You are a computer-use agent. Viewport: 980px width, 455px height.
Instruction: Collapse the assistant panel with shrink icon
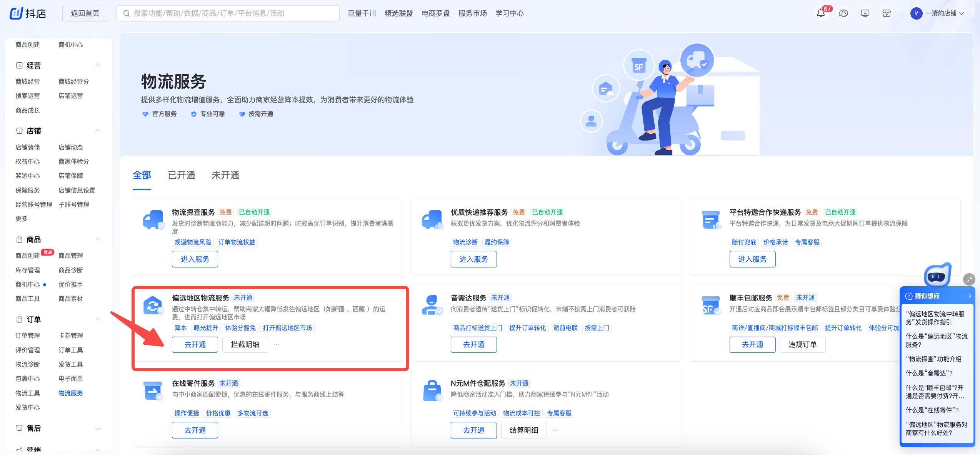coord(969,279)
